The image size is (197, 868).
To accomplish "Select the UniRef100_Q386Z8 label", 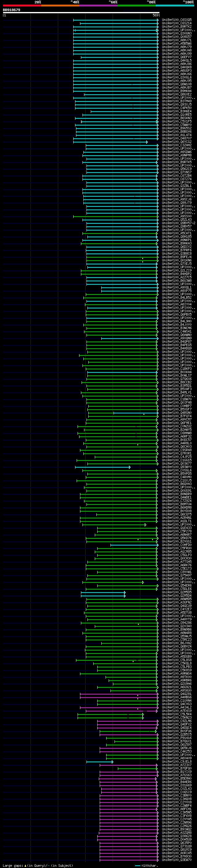I will click(x=177, y=836).
